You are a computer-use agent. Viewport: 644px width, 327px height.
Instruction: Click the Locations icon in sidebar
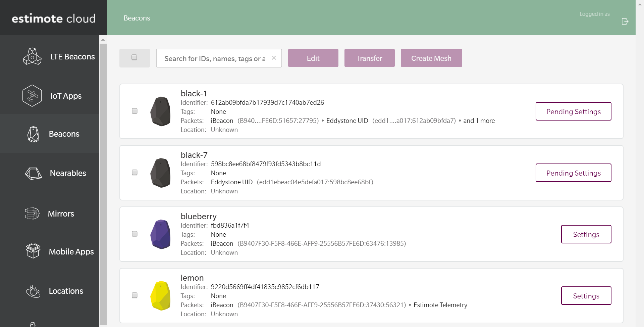[33, 291]
